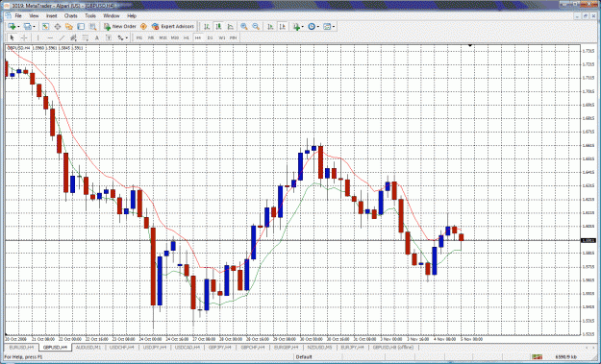Switch to M1 timeframe
The width and height of the screenshot is (601, 364).
point(139,37)
